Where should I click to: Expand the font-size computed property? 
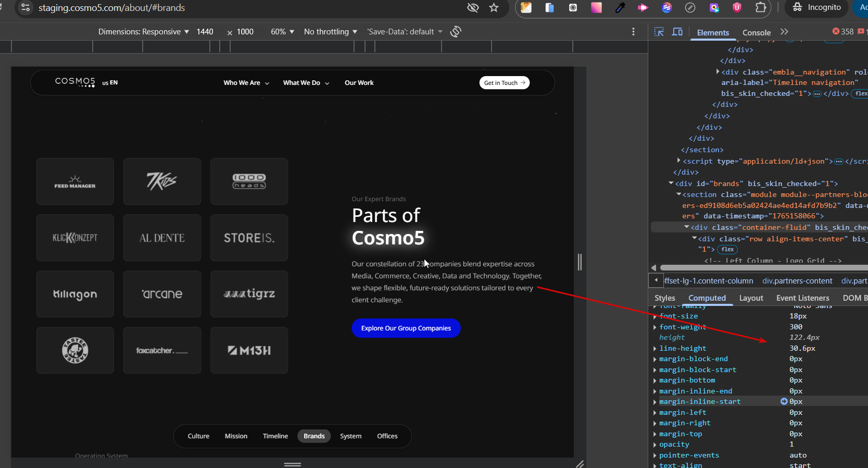click(x=655, y=316)
